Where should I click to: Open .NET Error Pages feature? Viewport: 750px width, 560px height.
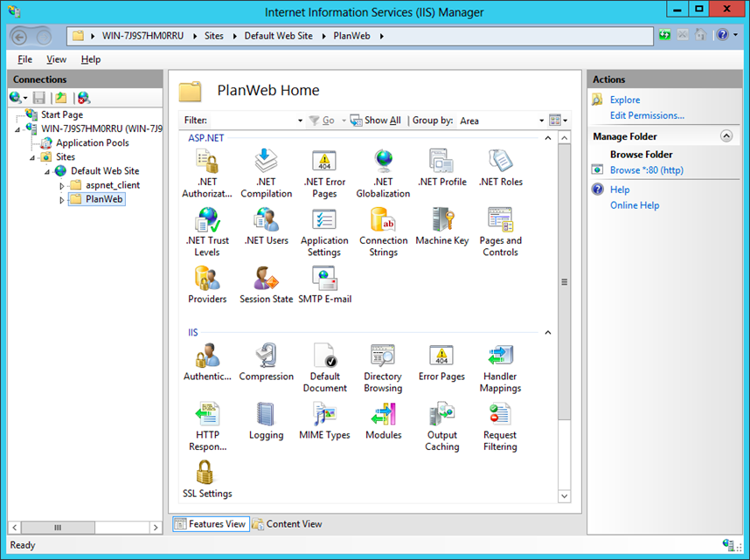tap(325, 173)
